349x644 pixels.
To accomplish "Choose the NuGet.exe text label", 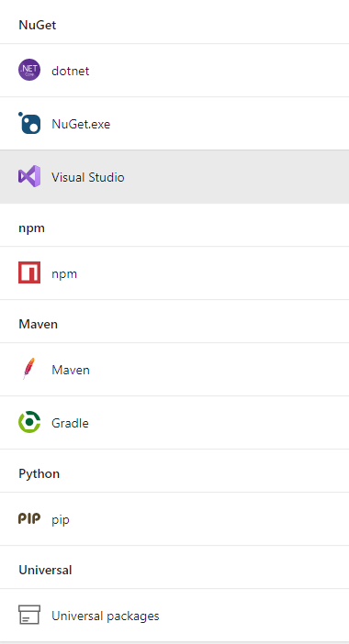I will [x=81, y=124].
